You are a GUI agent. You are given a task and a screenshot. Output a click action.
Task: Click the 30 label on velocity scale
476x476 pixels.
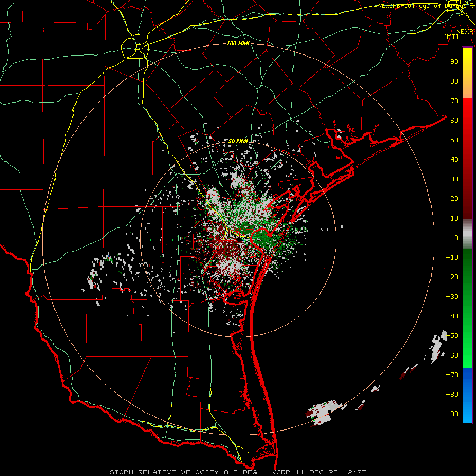click(454, 179)
